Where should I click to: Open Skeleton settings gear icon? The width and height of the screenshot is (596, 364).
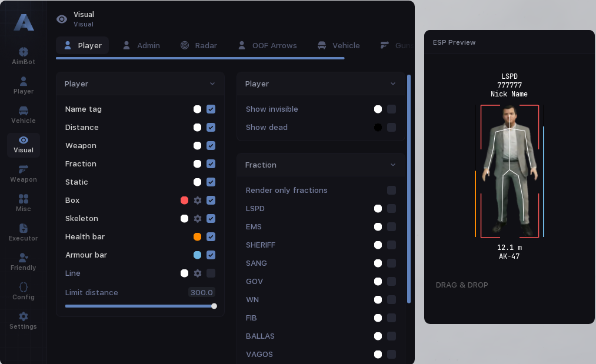[x=198, y=219]
